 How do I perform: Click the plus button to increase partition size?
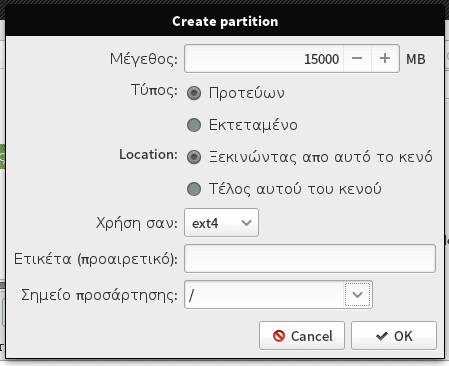[385, 59]
